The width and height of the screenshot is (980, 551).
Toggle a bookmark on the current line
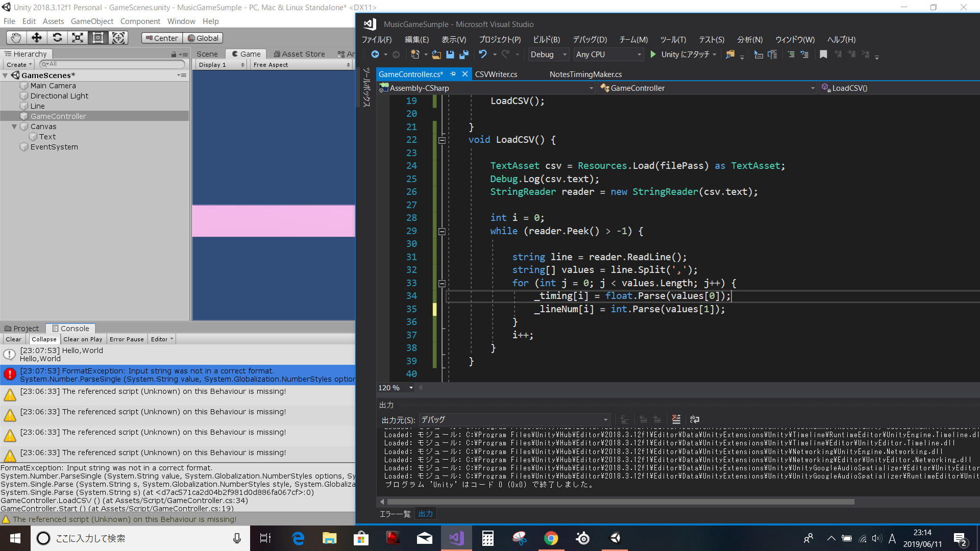coord(823,55)
